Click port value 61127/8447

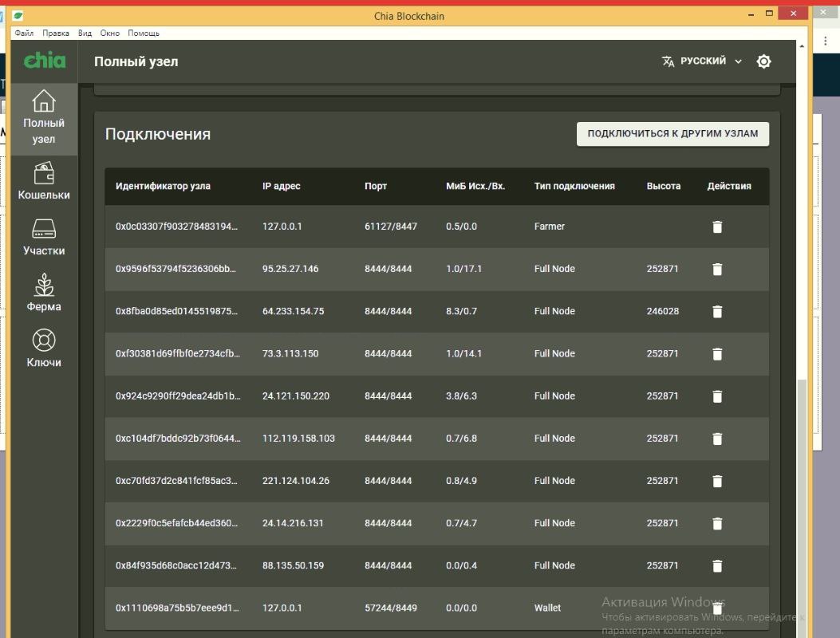391,226
